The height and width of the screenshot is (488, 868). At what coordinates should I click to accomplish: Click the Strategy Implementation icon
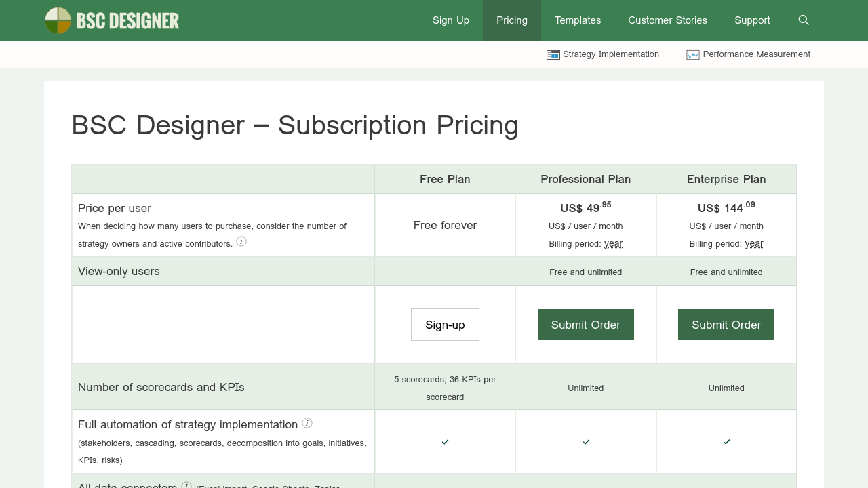pyautogui.click(x=553, y=55)
